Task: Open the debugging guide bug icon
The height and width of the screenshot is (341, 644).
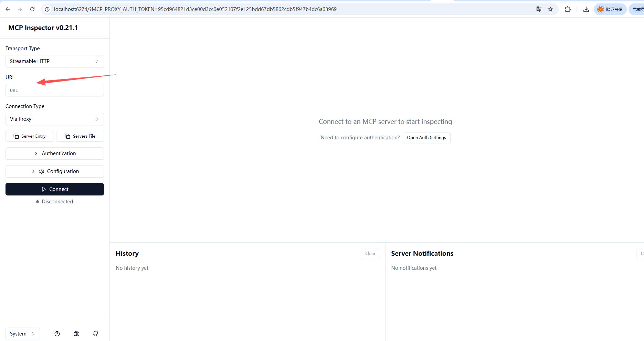Action: 76,334
